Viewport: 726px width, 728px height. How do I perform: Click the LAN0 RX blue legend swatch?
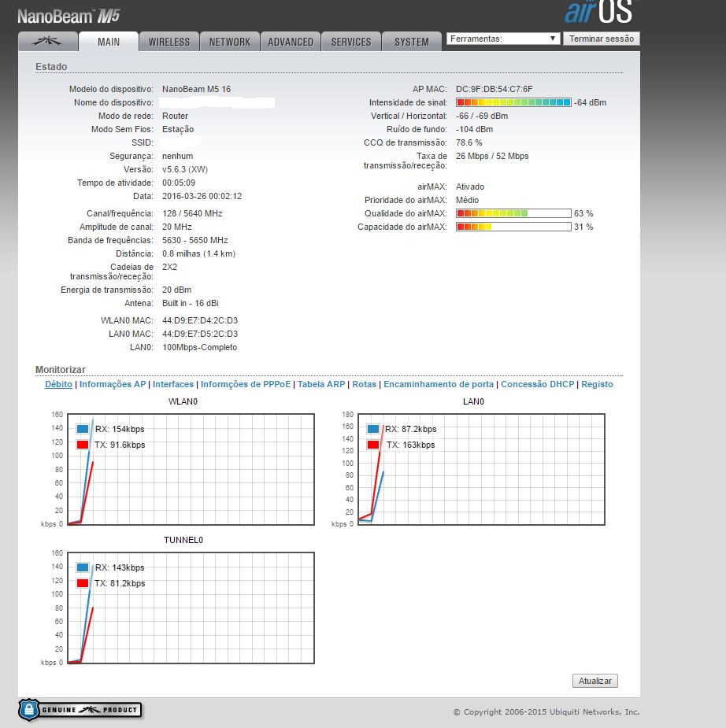tap(373, 428)
